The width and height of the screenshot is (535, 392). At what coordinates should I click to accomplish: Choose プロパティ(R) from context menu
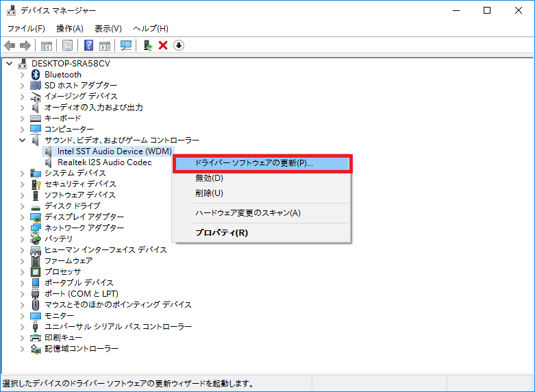click(262, 233)
